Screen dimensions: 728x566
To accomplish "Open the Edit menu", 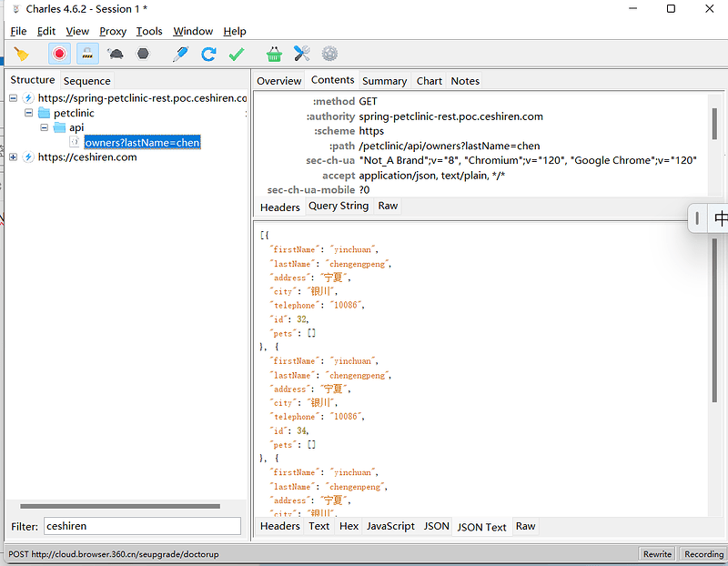I will tap(46, 31).
